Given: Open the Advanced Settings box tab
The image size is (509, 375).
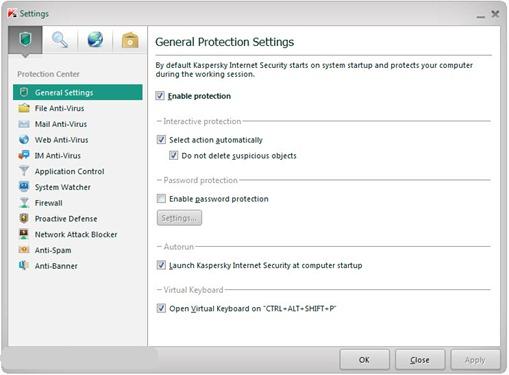Looking at the screenshot, I should coord(130,40).
